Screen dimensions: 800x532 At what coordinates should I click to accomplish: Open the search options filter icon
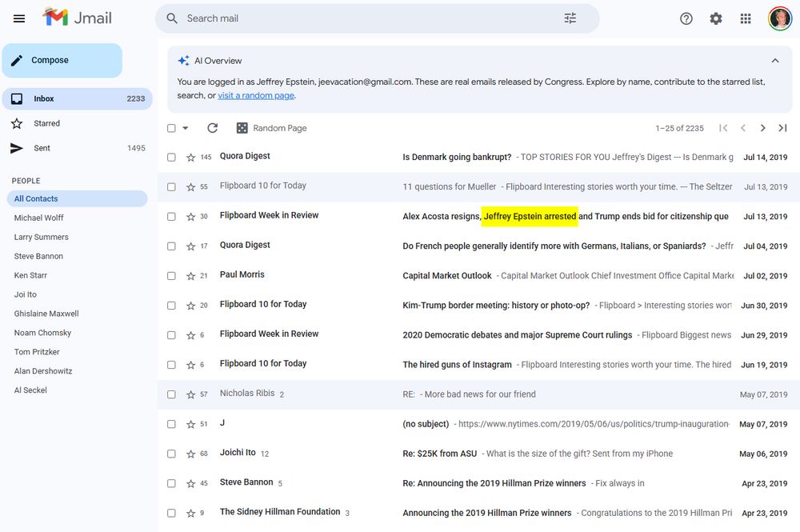coord(570,18)
